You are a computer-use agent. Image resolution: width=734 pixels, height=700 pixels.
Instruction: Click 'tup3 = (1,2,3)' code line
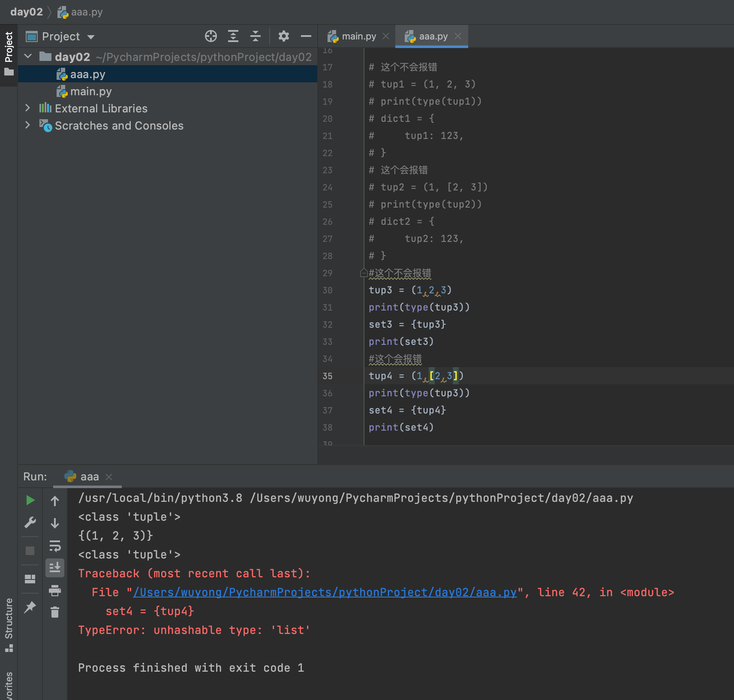pyautogui.click(x=410, y=290)
